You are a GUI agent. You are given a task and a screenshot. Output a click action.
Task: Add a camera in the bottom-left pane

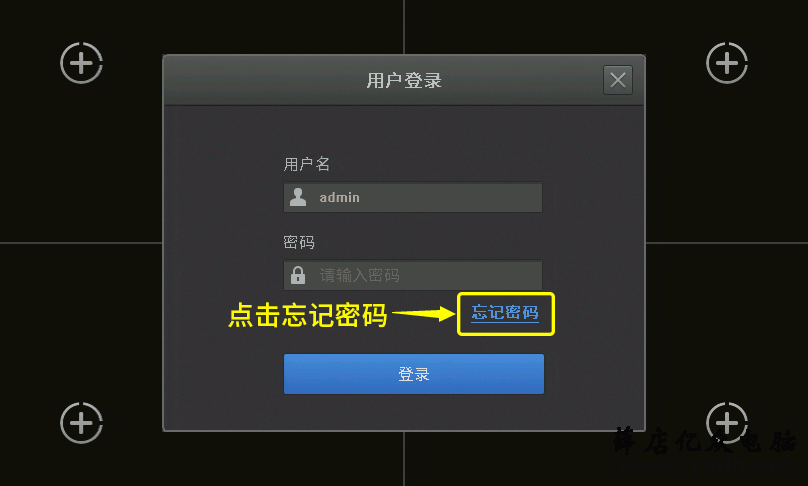[81, 423]
